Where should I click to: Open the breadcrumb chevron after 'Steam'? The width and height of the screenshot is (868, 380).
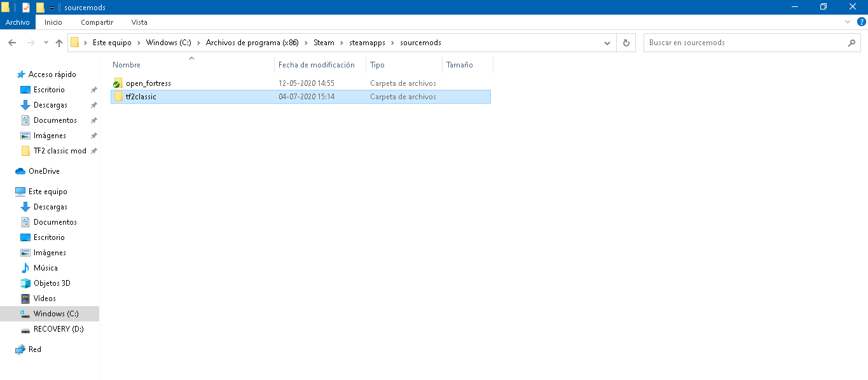pos(341,43)
